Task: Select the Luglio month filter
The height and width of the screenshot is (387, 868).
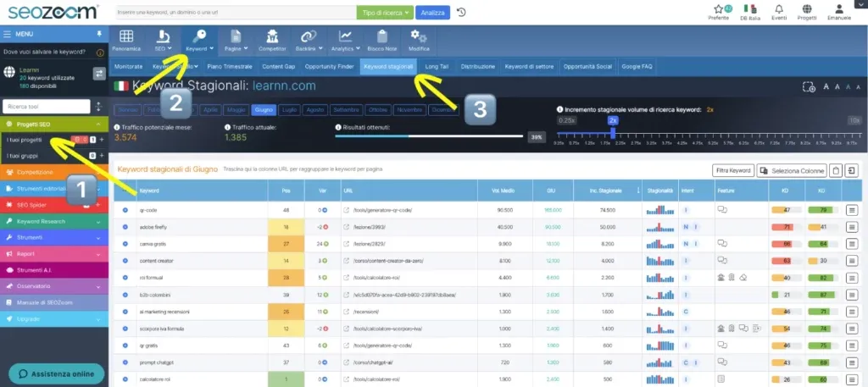Action: [x=289, y=110]
